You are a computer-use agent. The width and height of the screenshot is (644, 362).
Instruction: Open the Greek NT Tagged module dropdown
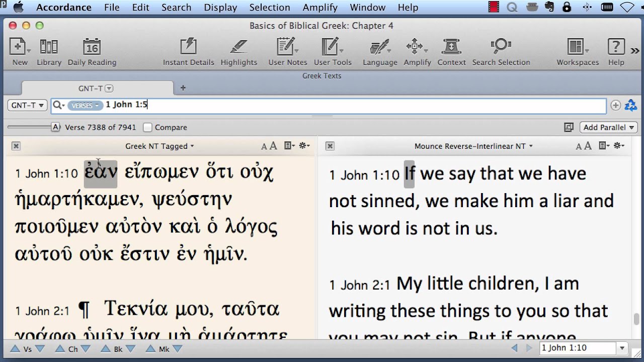coord(159,146)
